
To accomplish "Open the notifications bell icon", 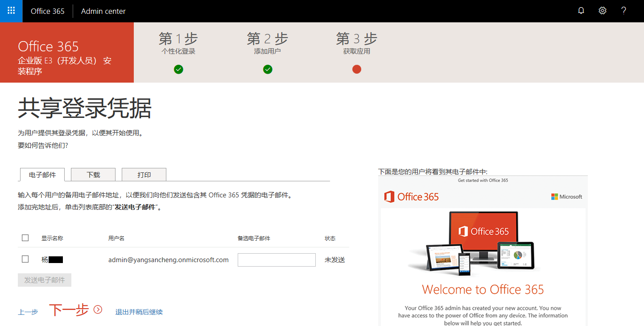I will (581, 11).
